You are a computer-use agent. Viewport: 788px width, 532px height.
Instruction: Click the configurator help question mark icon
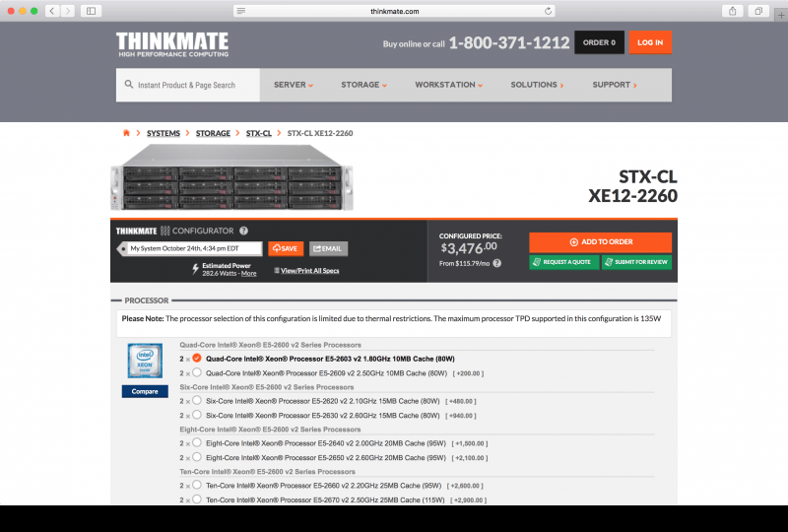coord(243,231)
